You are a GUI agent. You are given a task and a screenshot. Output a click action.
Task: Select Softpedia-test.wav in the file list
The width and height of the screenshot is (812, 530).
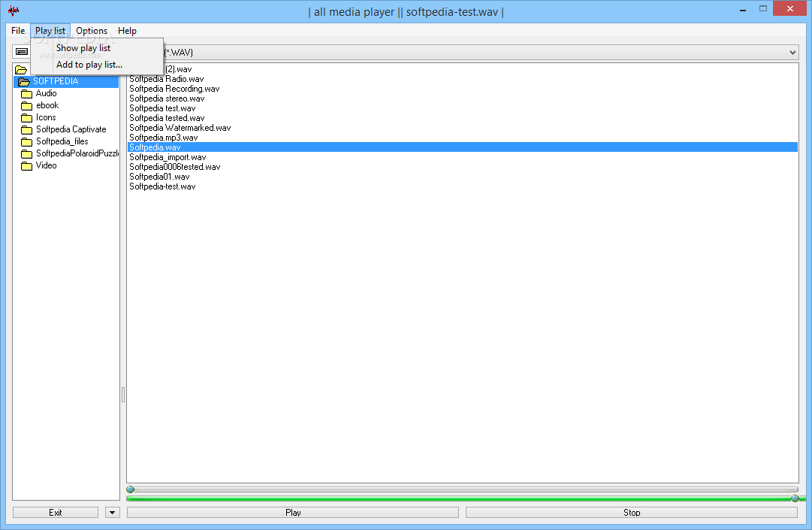click(x=162, y=186)
